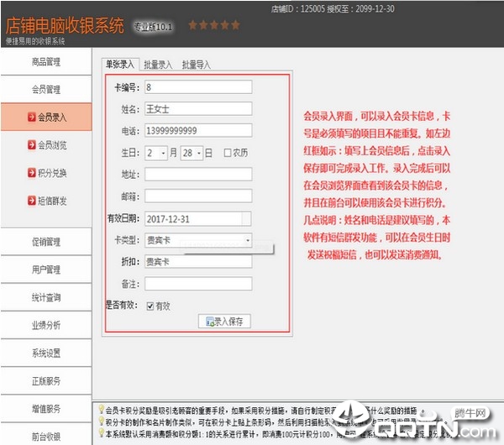Open the birthday day dropdown
504x445 pixels.
coord(199,154)
